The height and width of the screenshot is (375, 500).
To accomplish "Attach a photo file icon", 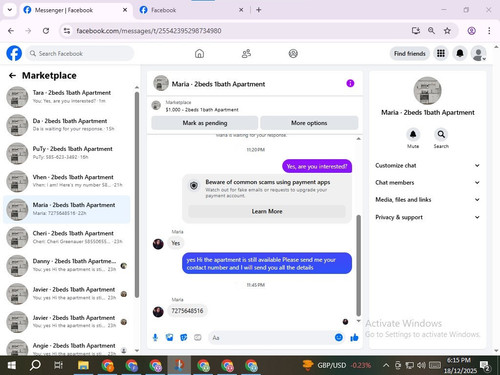I will tap(170, 338).
